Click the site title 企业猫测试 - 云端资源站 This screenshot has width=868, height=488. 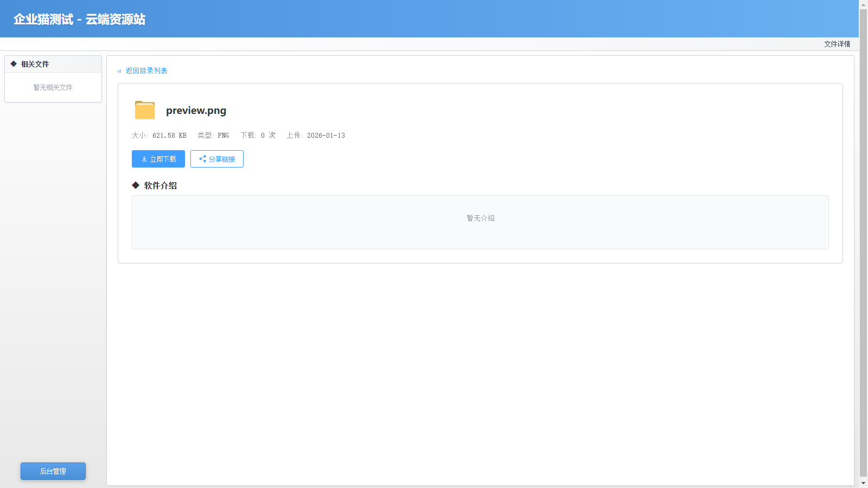[x=79, y=20]
